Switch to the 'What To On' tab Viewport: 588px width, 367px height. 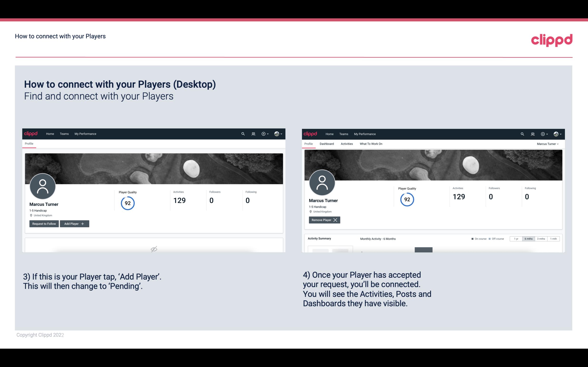coord(371,144)
